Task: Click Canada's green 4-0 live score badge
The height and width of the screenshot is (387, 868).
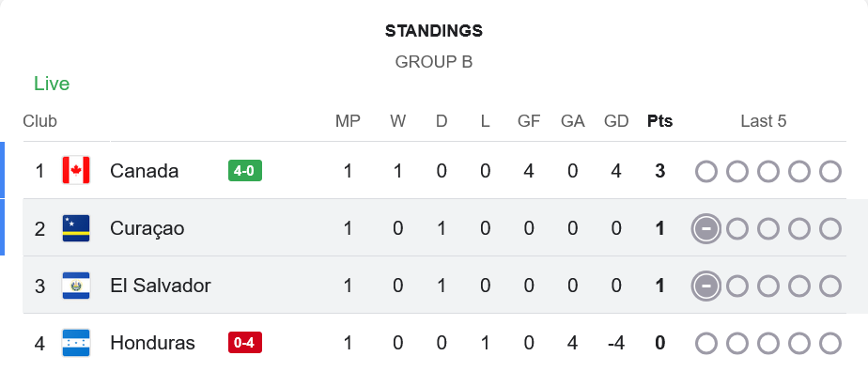Action: (244, 171)
